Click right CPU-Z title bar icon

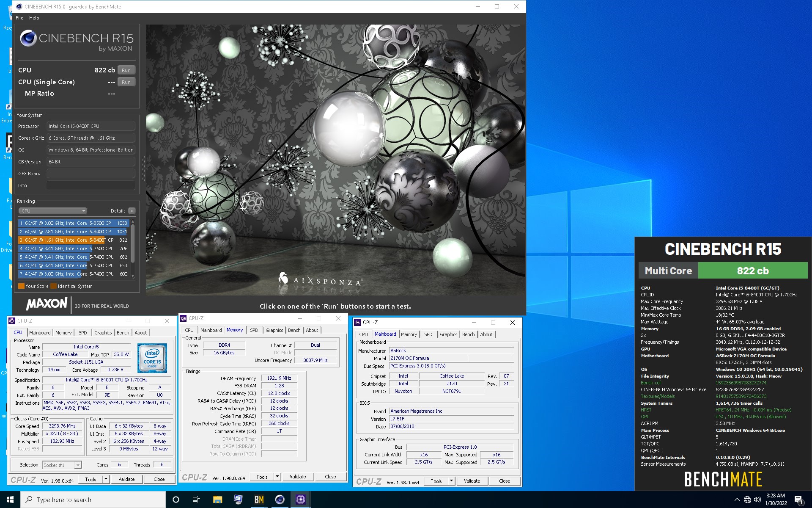pos(357,323)
